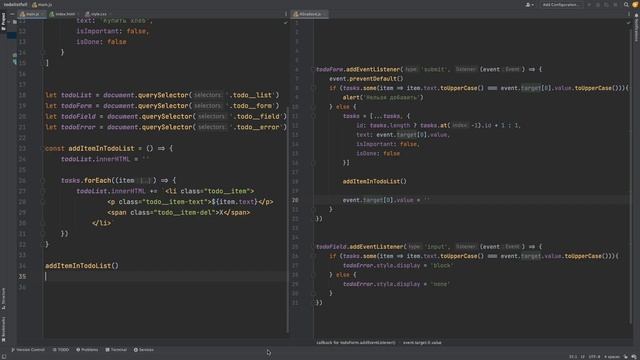Toggle tool window quick access icon
Viewport: 640px width, 360px height.
(x=4, y=356)
